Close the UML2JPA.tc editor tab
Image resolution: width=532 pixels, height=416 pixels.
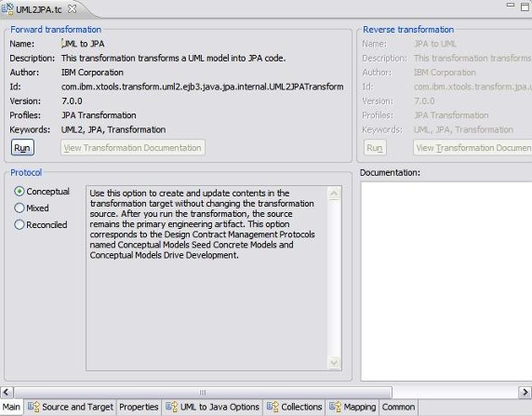coord(72,8)
